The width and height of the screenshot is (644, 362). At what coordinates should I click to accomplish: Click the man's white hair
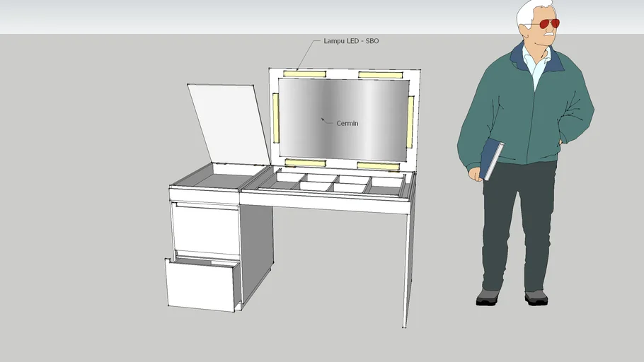point(531,11)
